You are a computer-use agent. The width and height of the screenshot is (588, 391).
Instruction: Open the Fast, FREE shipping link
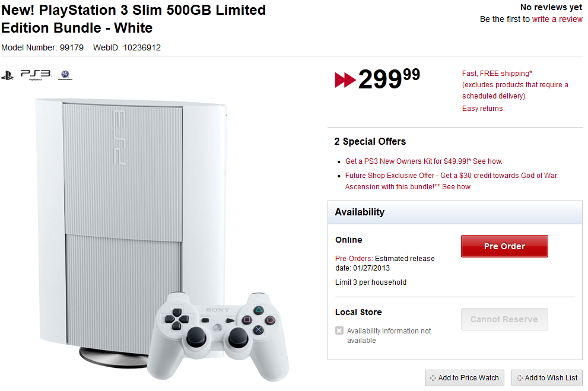coord(498,74)
